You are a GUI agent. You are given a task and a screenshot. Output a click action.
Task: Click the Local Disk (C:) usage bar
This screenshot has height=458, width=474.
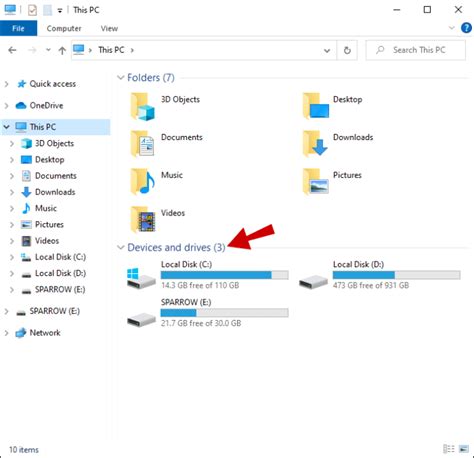coord(224,275)
